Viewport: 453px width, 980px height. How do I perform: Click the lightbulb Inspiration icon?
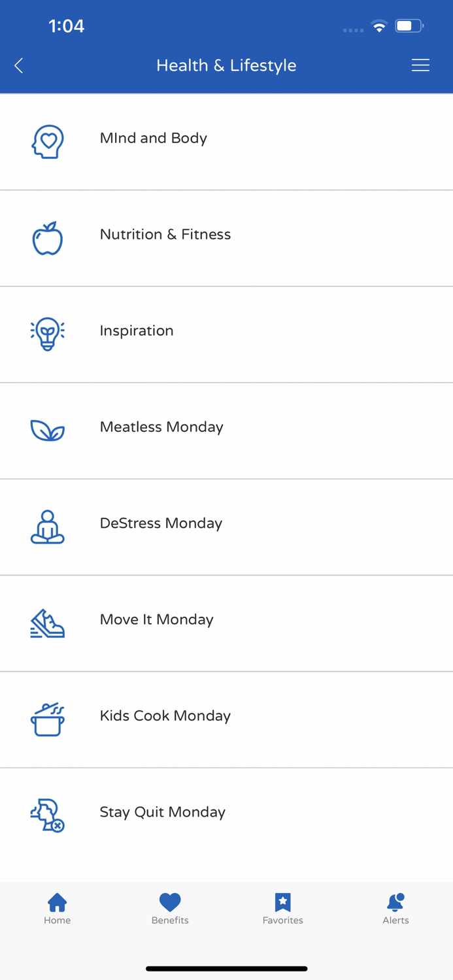click(47, 333)
